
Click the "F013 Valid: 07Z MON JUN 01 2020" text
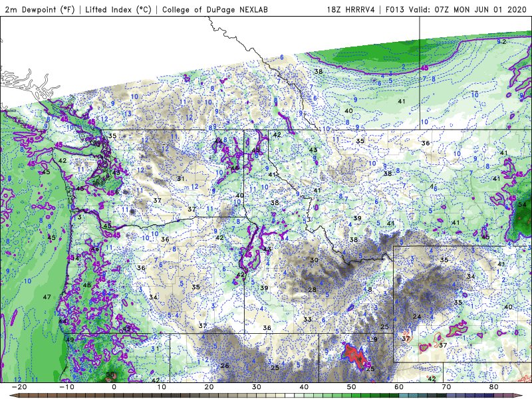point(456,9)
